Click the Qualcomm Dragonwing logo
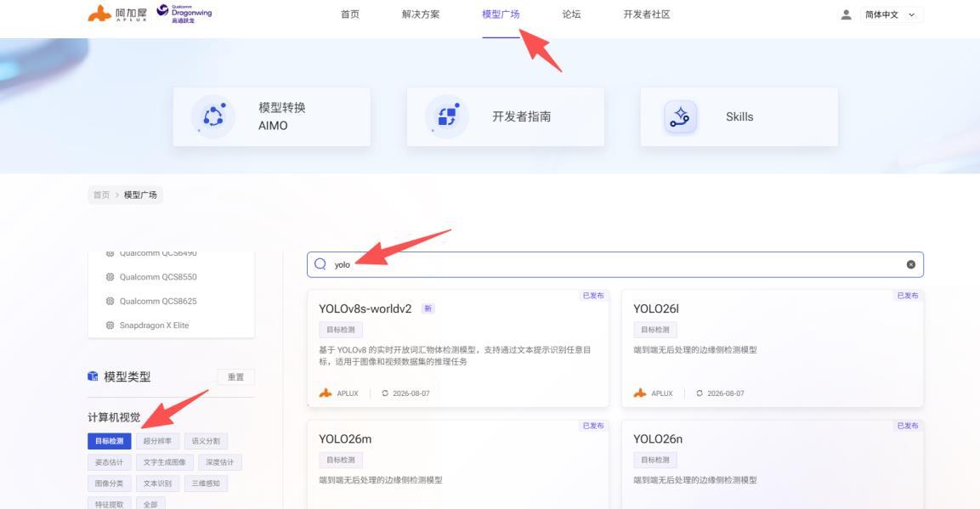This screenshot has width=980, height=509. pos(184,13)
